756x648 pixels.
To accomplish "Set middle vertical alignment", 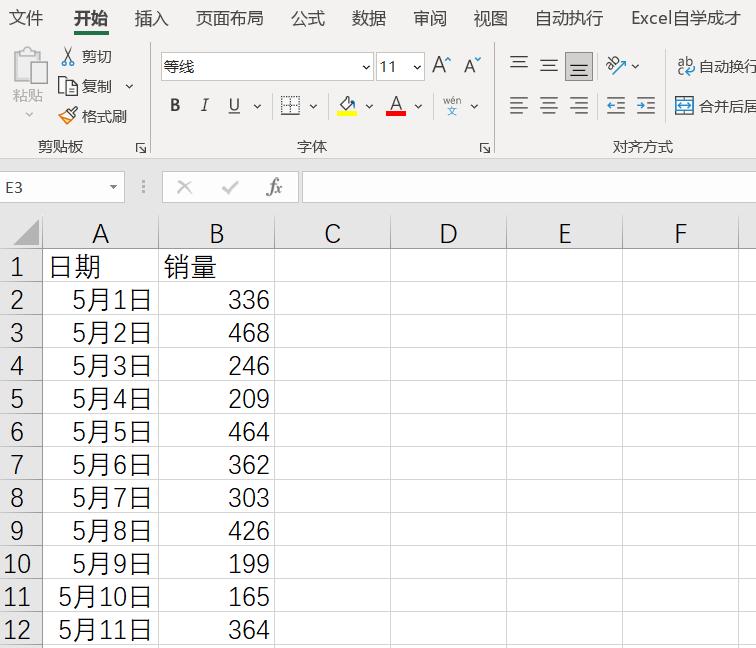I will click(549, 65).
